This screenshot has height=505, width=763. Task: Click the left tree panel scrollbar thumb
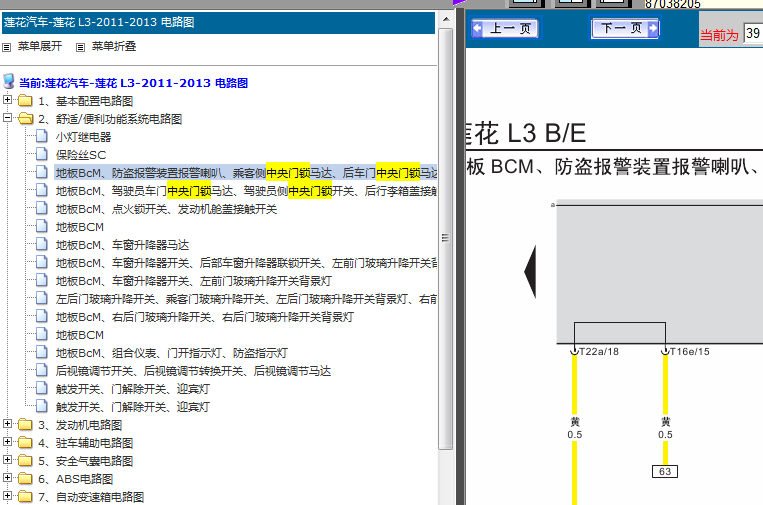(x=445, y=238)
